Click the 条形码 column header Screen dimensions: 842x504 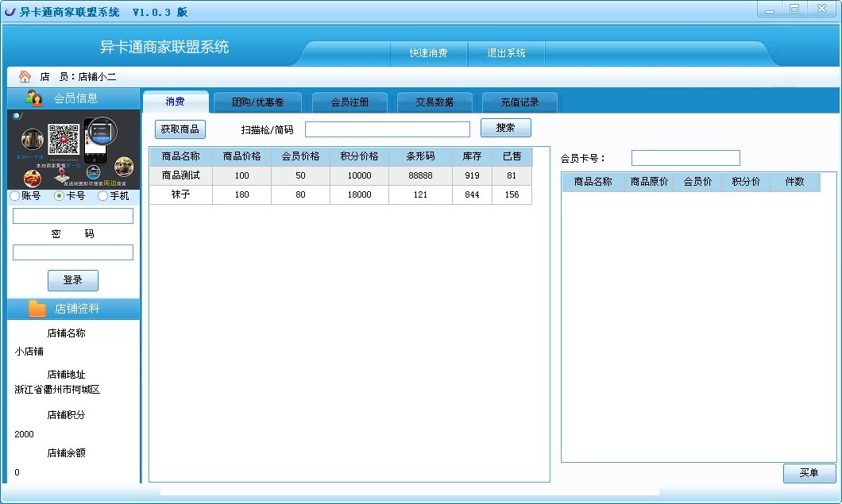[420, 156]
